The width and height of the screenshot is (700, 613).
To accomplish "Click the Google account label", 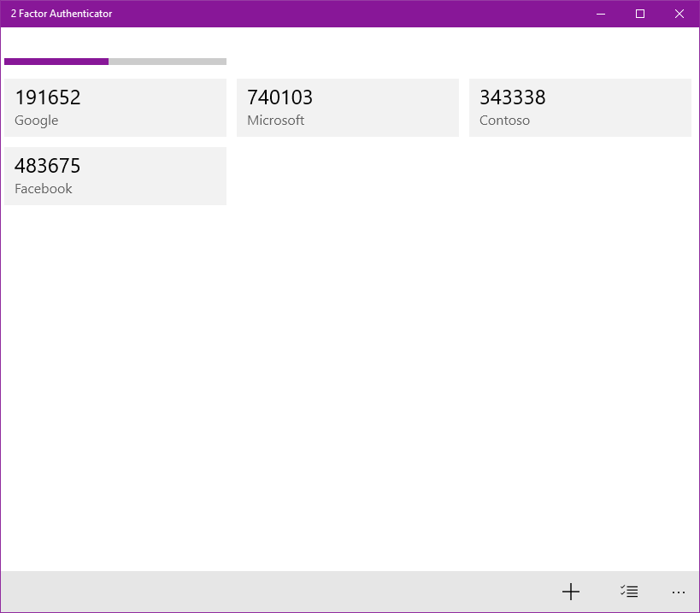I will pyautogui.click(x=36, y=121).
